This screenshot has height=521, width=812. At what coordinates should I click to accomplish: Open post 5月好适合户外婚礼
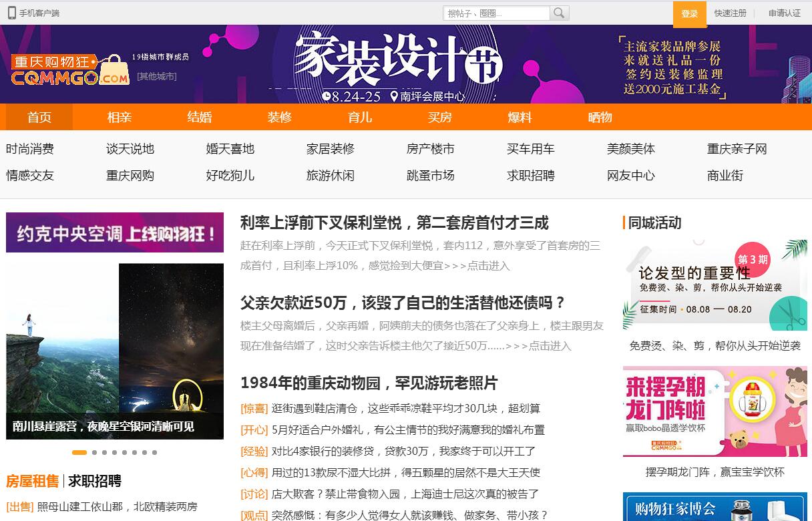(x=408, y=429)
